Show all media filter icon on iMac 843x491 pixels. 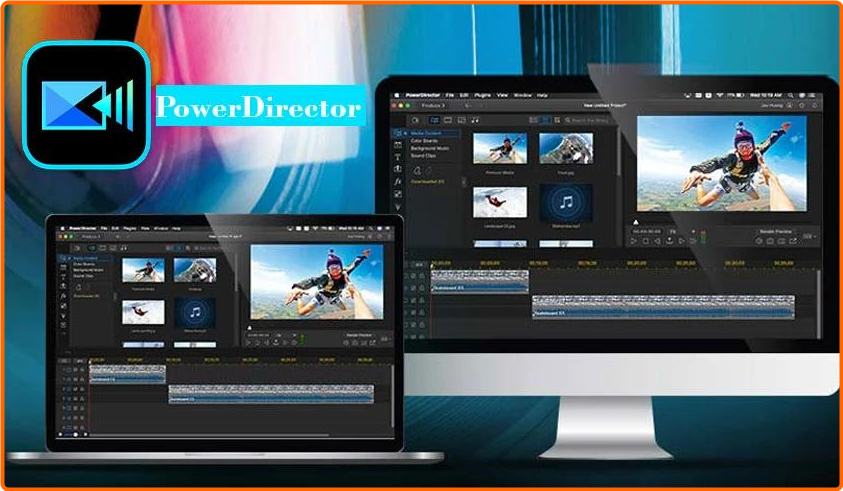[434, 120]
